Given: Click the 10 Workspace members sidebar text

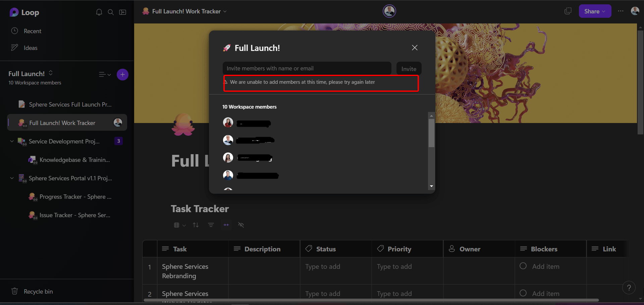Looking at the screenshot, I should 35,83.
